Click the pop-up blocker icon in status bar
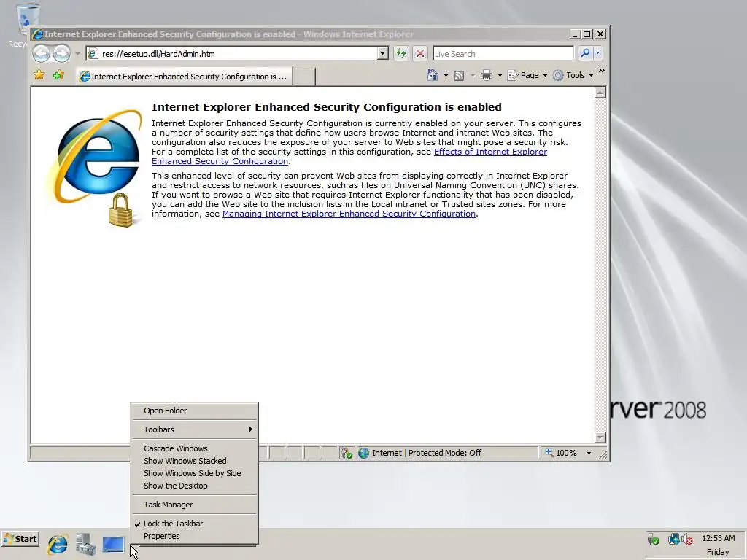The image size is (747, 560). point(347,453)
